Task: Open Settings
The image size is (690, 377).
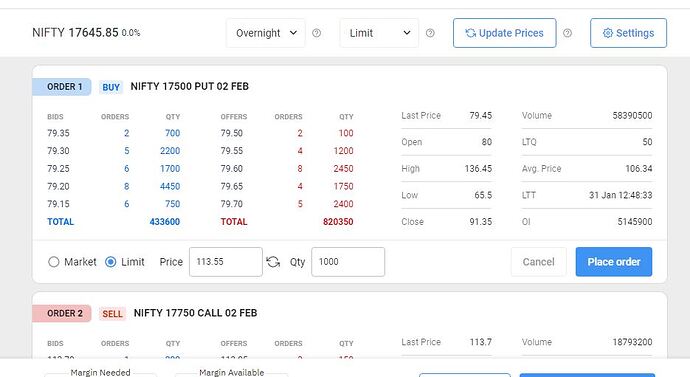Action: 628,33
